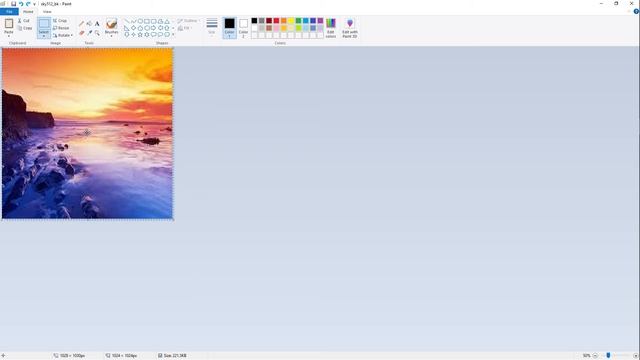640x360 pixels.
Task: Click the Paste clipboard icon
Action: click(9, 24)
